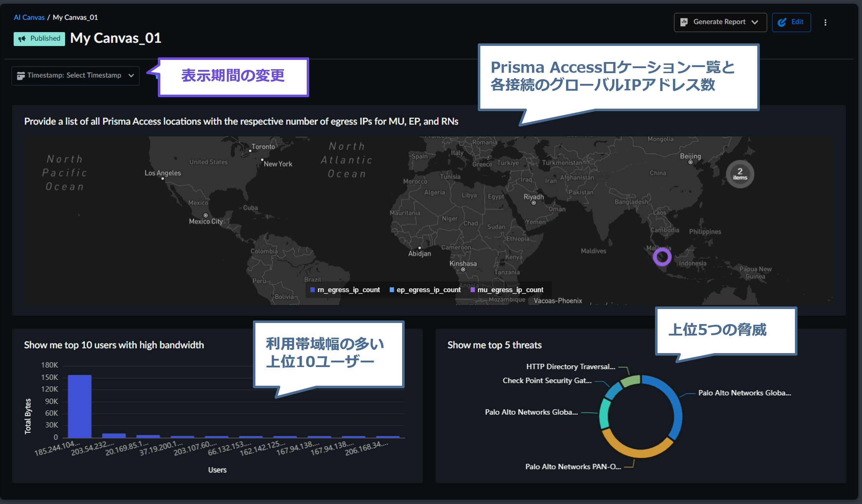
Task: Click the Riyadh city marker on map
Action: [x=534, y=203]
